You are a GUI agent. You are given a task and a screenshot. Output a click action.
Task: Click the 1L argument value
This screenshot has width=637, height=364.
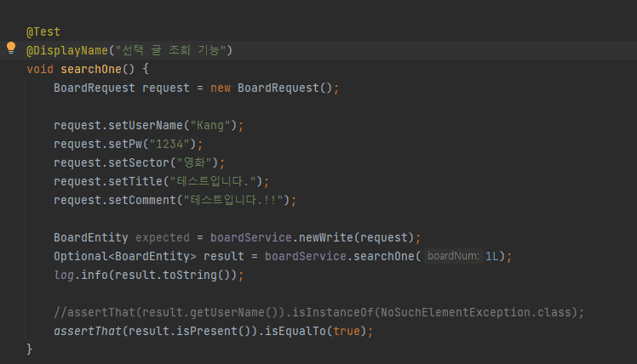(492, 256)
